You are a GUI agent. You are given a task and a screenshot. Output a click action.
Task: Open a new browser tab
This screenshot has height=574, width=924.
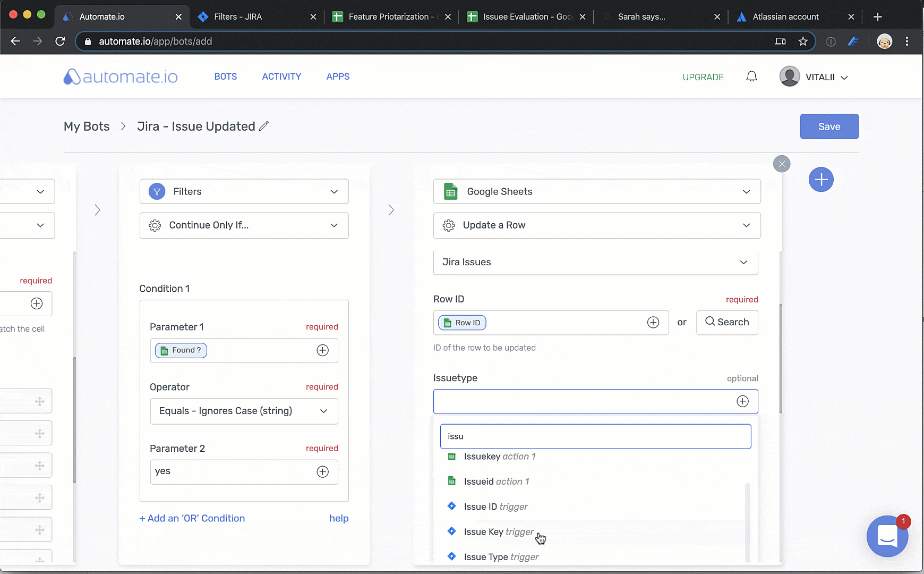(x=878, y=17)
